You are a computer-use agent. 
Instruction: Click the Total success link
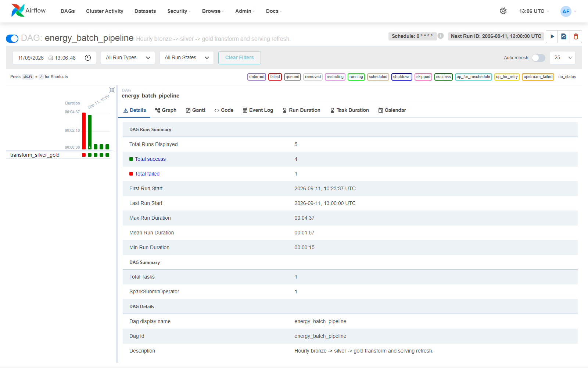(x=150, y=159)
